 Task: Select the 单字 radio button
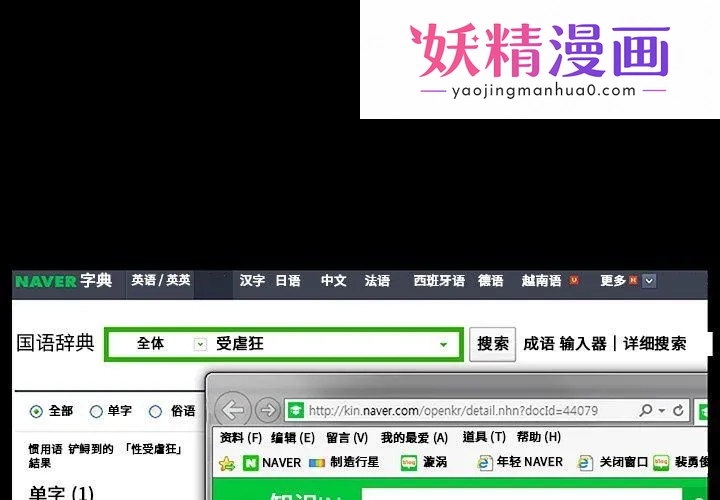tap(96, 411)
